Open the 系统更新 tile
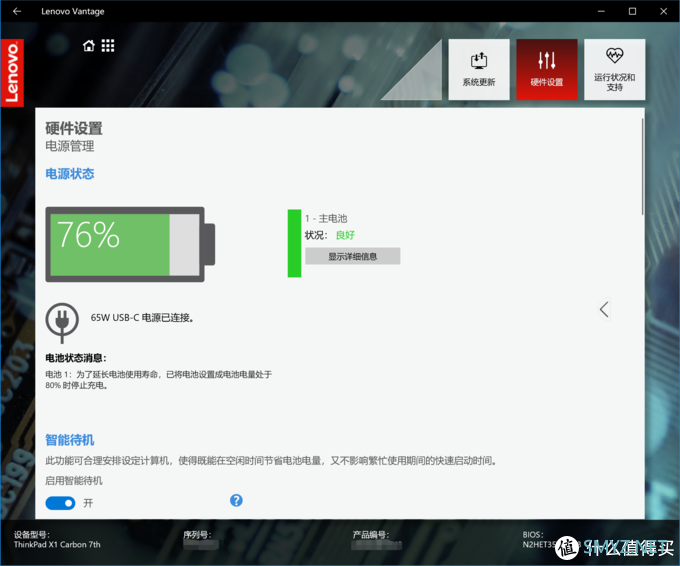 [x=479, y=69]
